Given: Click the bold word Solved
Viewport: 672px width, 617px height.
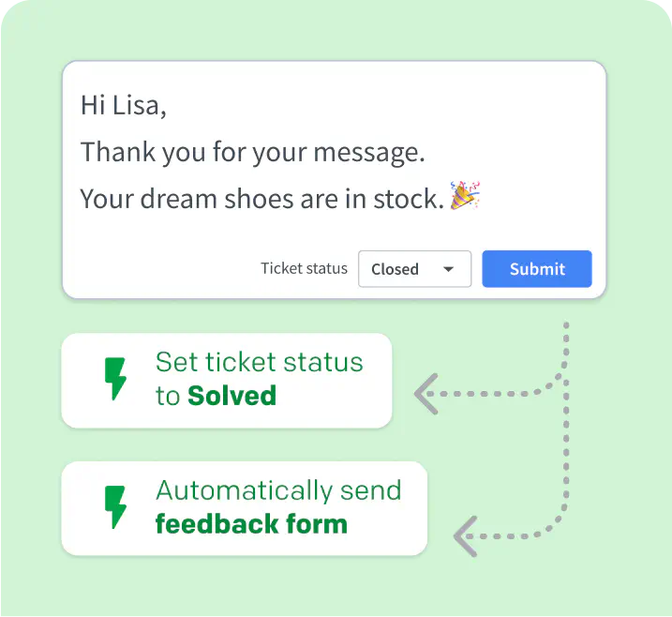Looking at the screenshot, I should 231,396.
